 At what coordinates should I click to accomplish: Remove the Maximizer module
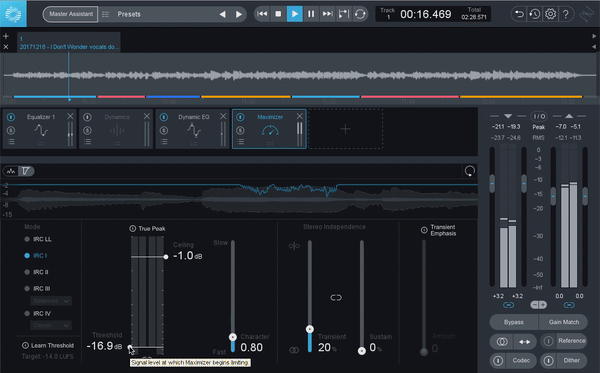pos(300,116)
